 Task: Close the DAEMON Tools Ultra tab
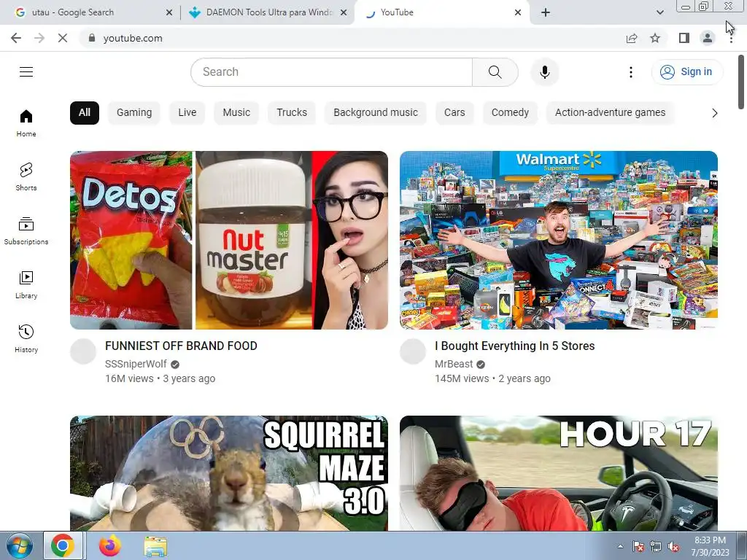[x=344, y=12]
